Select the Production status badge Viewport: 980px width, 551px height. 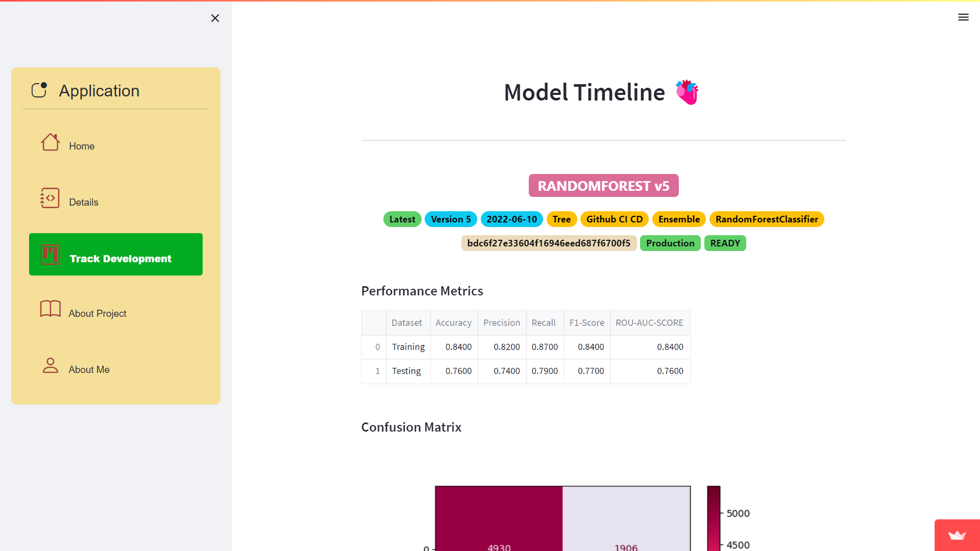coord(670,243)
